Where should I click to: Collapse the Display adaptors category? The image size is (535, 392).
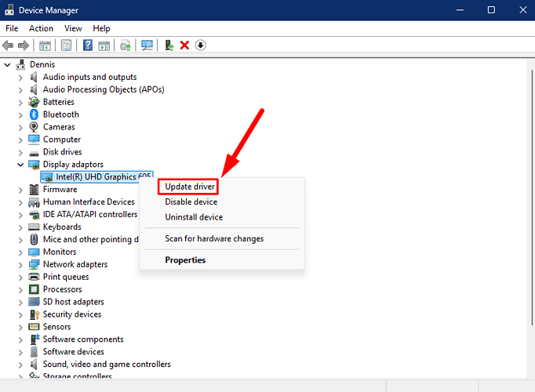click(20, 165)
